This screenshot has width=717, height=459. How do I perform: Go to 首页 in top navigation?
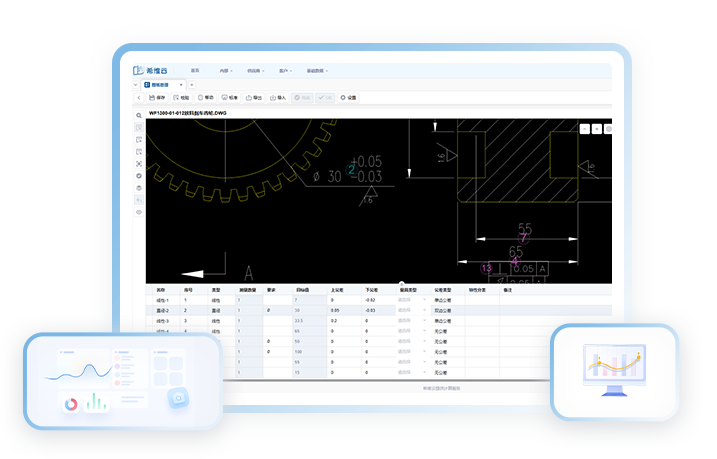click(x=196, y=71)
